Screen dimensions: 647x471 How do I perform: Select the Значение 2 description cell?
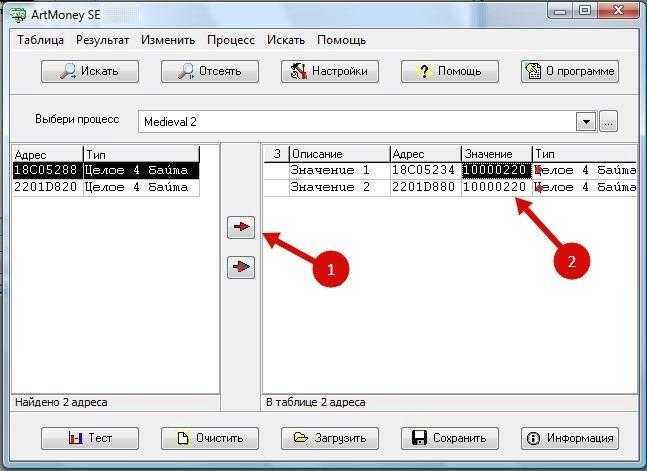coord(340,187)
